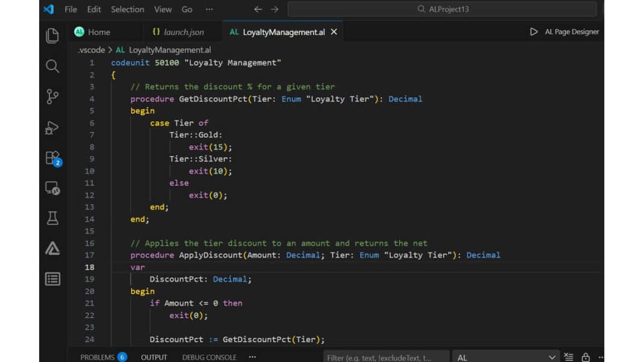
Task: Open the File menu
Action: coord(71,9)
